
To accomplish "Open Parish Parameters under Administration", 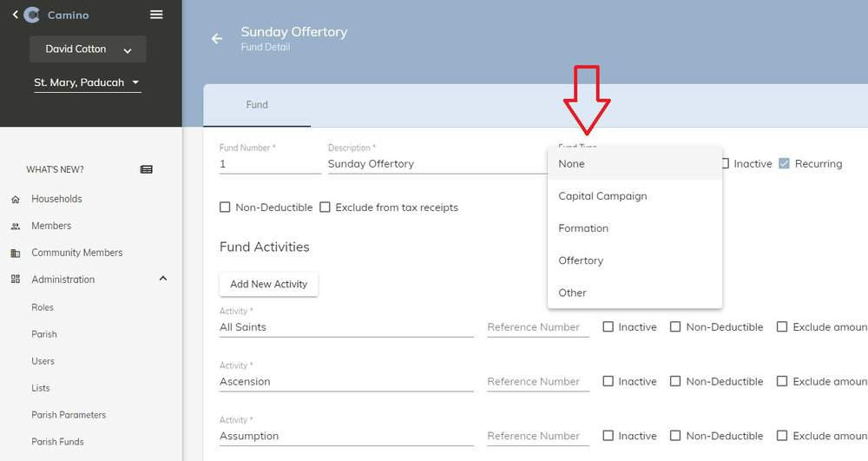I will [69, 414].
